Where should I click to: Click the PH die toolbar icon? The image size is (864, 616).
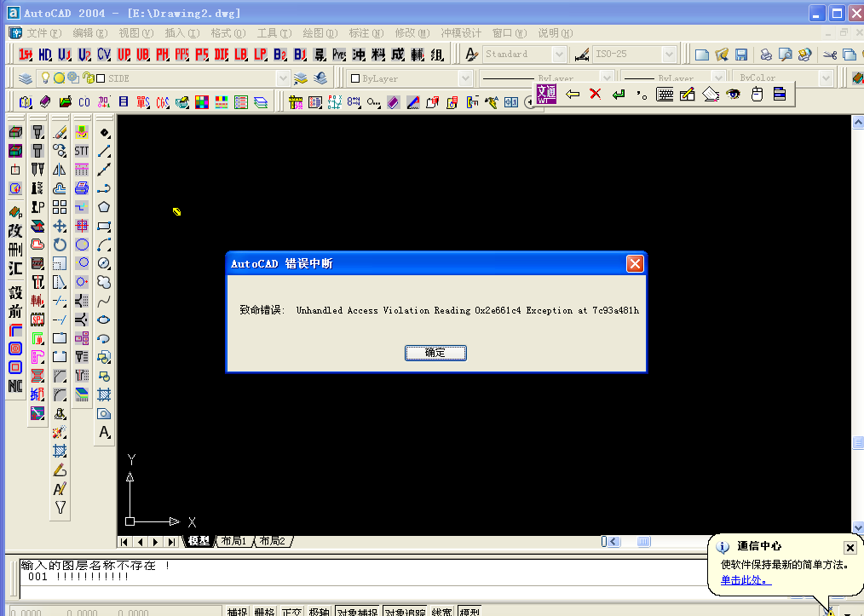tap(163, 55)
